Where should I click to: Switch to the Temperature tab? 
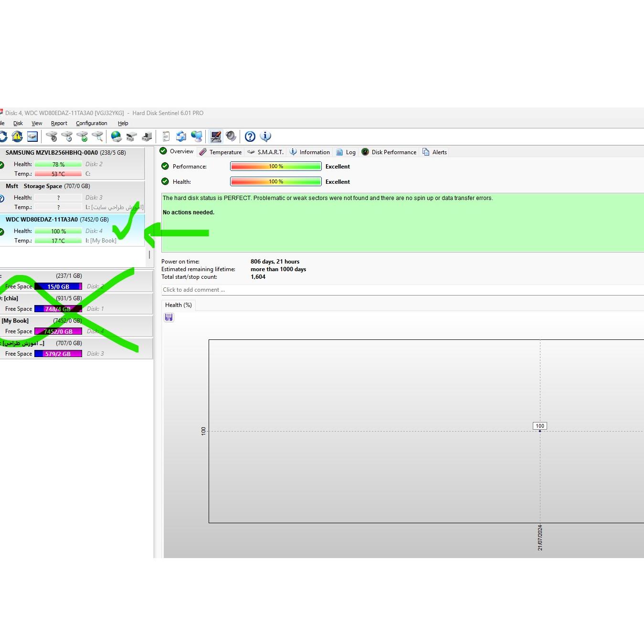coord(221,152)
